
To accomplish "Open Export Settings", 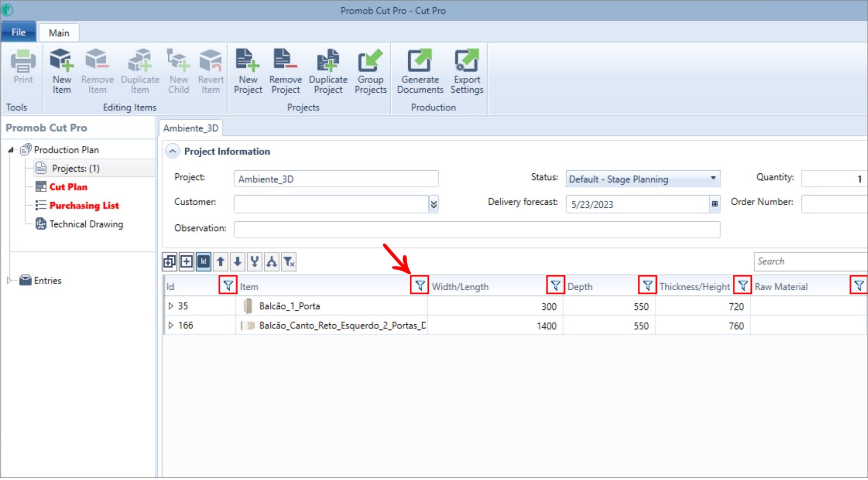I will click(467, 71).
